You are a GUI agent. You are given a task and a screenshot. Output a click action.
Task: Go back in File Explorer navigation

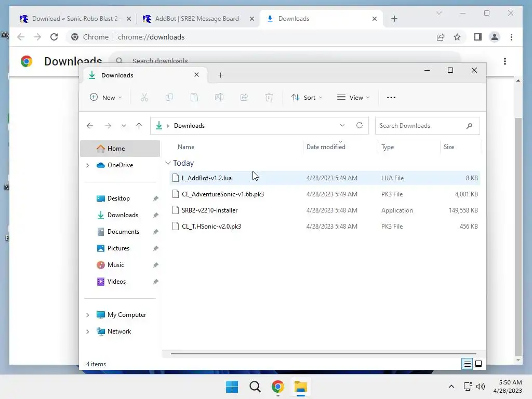click(90, 126)
